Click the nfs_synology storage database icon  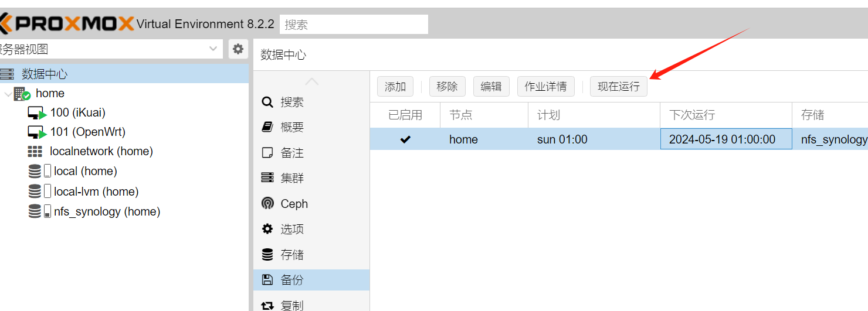point(35,211)
